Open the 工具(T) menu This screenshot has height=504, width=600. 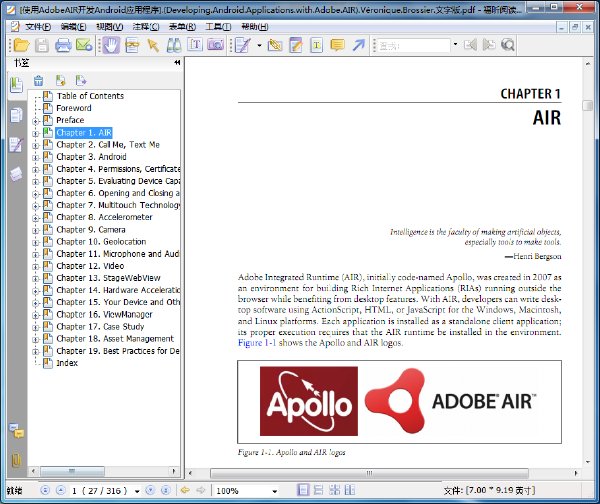[x=218, y=27]
